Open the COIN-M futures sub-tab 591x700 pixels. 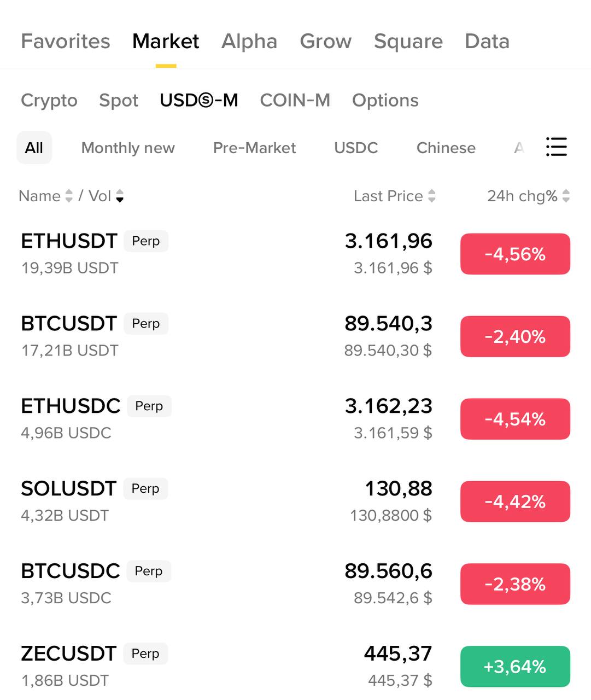[295, 101]
